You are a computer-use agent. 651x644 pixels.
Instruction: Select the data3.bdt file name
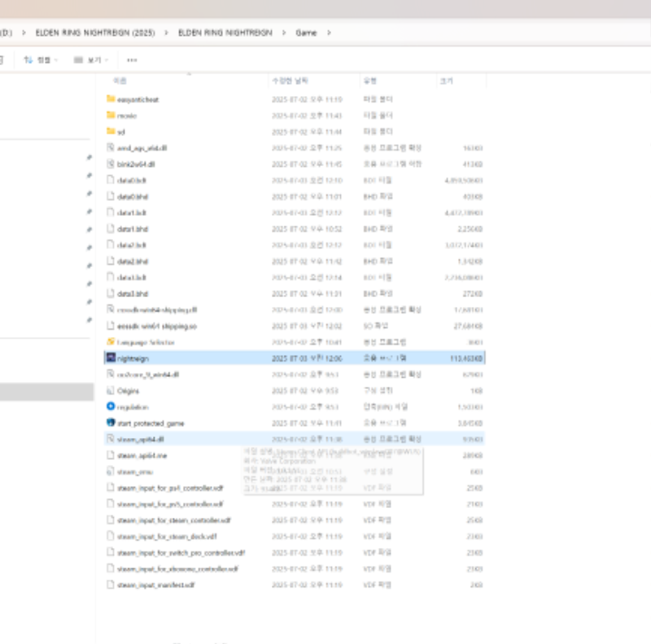132,278
